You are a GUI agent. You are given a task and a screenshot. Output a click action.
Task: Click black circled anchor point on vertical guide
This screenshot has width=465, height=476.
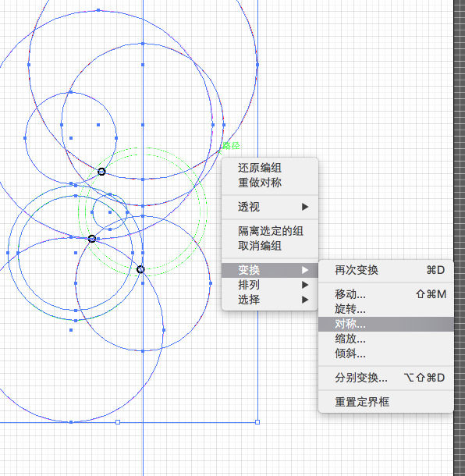140,269
